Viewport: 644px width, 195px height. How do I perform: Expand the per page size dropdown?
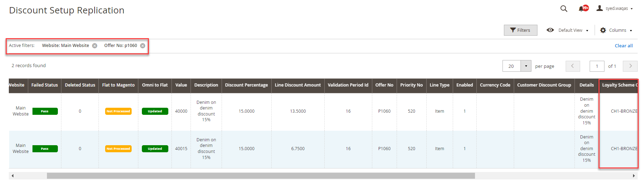526,66
